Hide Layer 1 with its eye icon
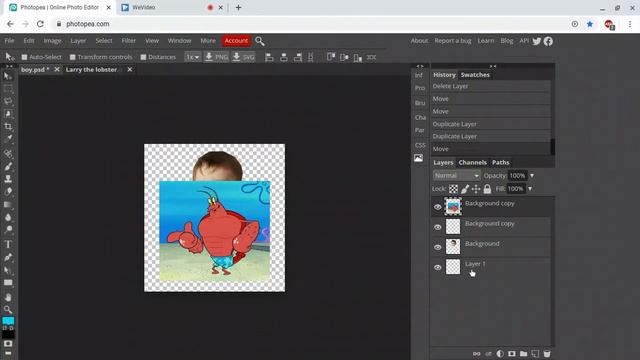Screen dimensions: 640x360 438,267
